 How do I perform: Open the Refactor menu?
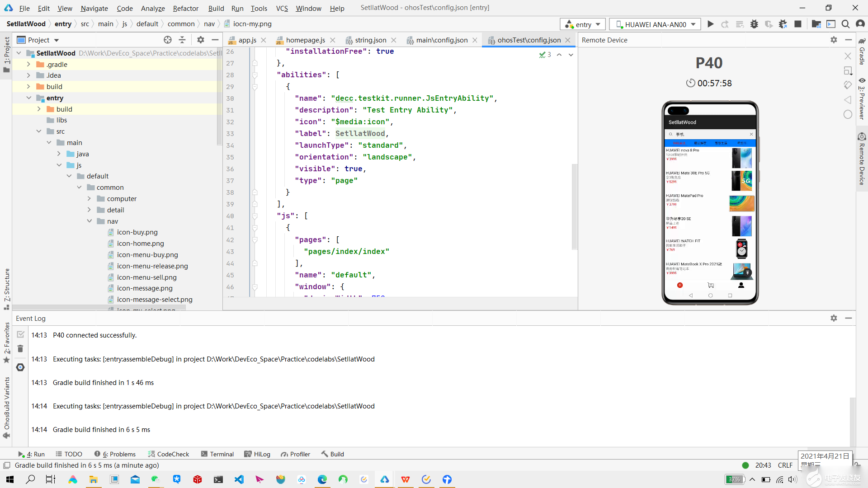click(185, 8)
